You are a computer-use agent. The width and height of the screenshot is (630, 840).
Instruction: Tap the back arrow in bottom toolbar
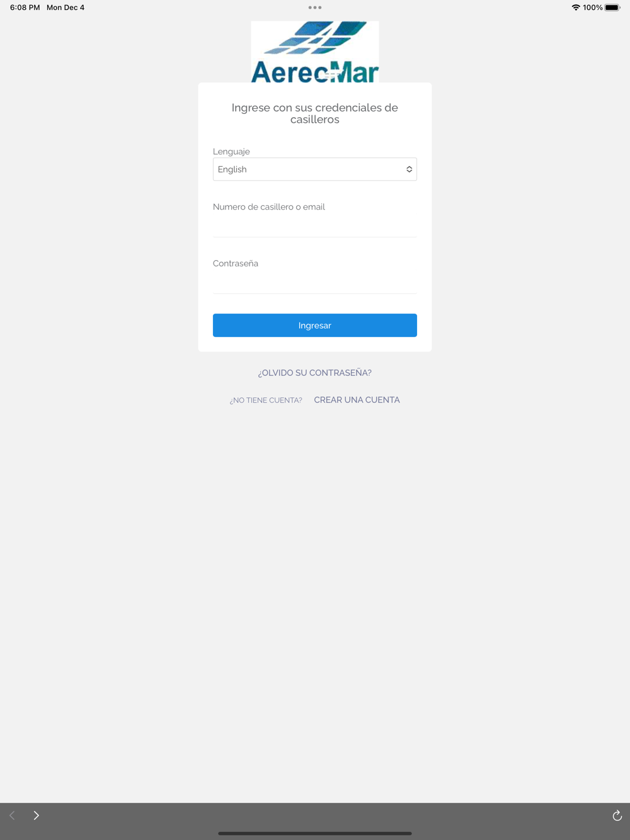[12, 815]
